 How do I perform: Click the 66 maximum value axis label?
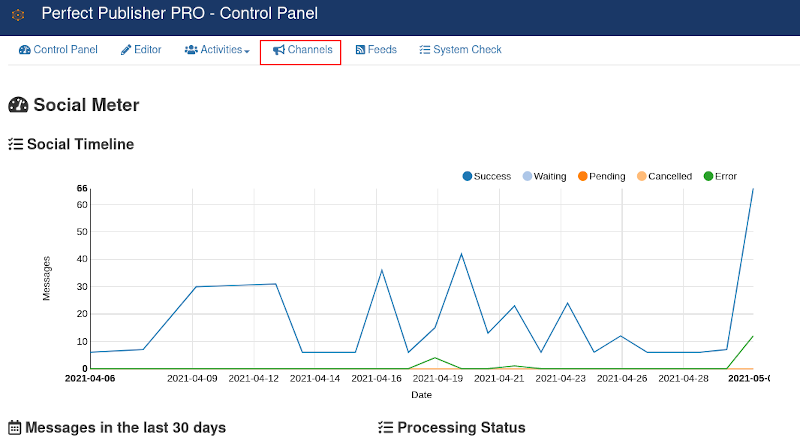tap(82, 188)
